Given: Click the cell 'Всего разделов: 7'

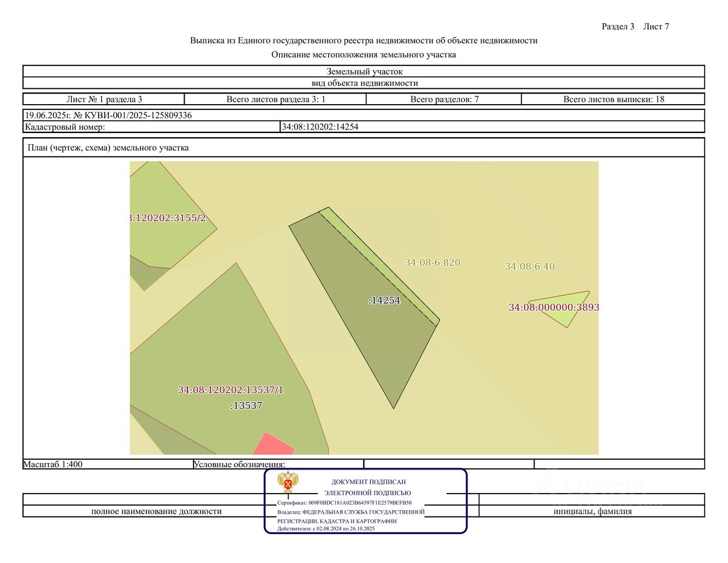Looking at the screenshot, I should (445, 99).
